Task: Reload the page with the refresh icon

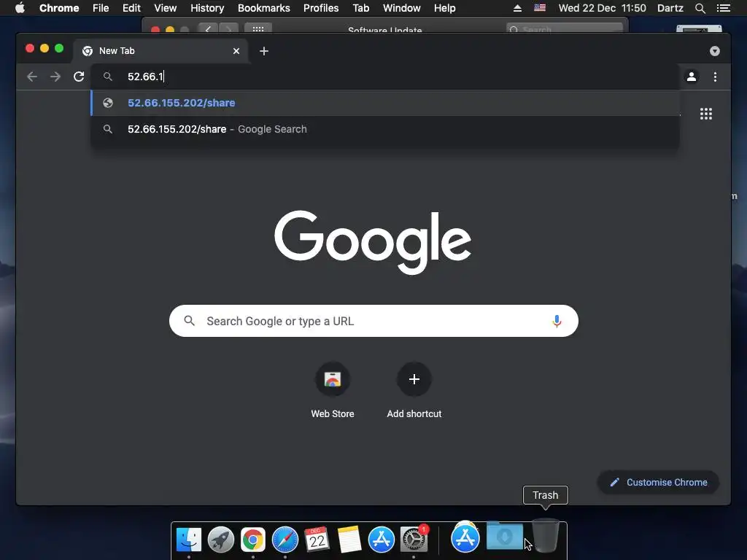Action: pyautogui.click(x=79, y=77)
